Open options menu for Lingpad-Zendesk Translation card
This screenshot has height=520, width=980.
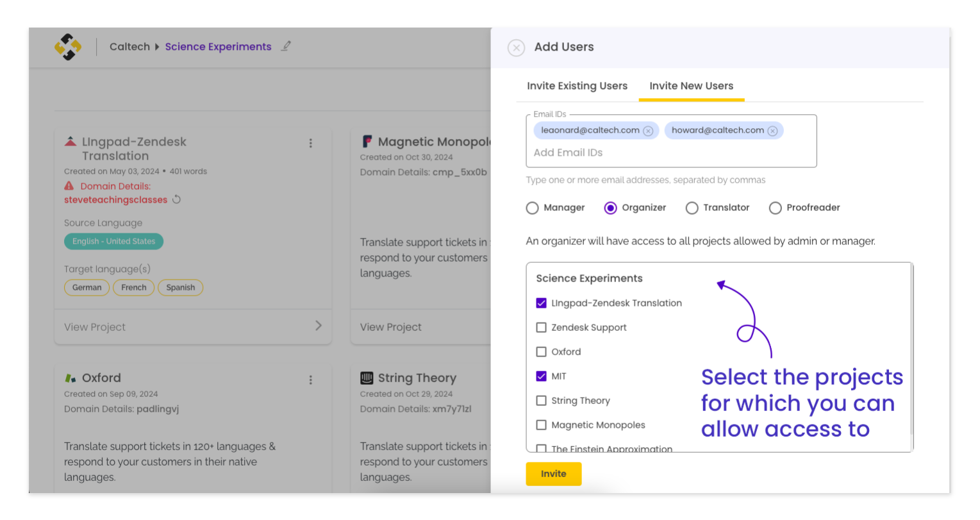(x=311, y=143)
